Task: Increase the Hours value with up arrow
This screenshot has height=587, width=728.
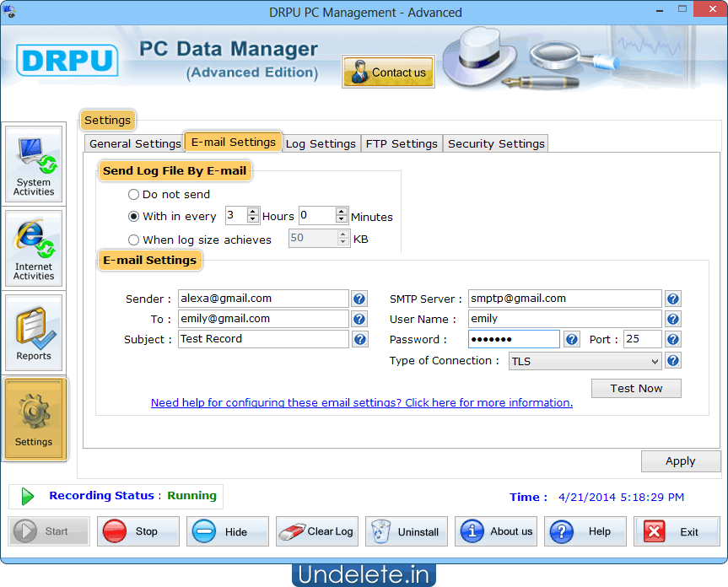Action: point(252,212)
